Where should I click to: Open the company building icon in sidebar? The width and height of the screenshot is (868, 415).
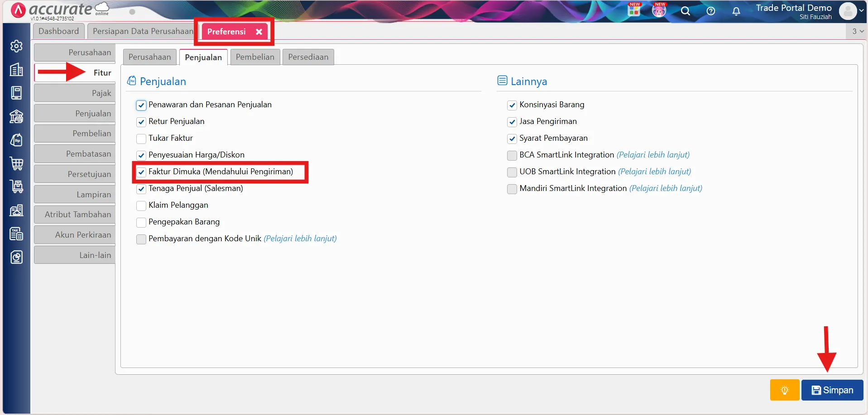click(16, 69)
